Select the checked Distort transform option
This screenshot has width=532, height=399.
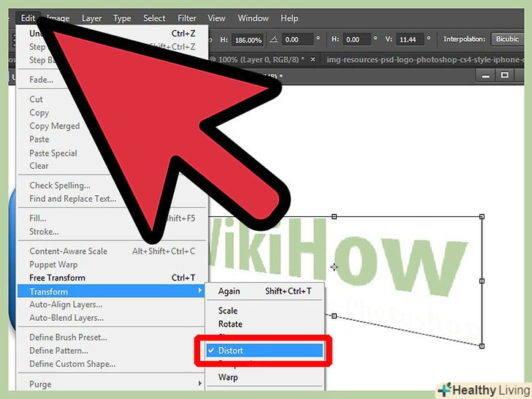coord(264,351)
